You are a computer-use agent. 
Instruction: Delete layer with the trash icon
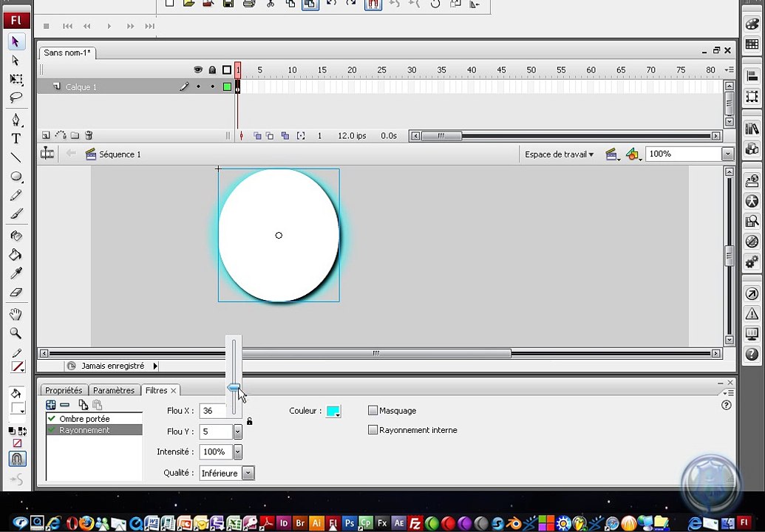click(89, 136)
